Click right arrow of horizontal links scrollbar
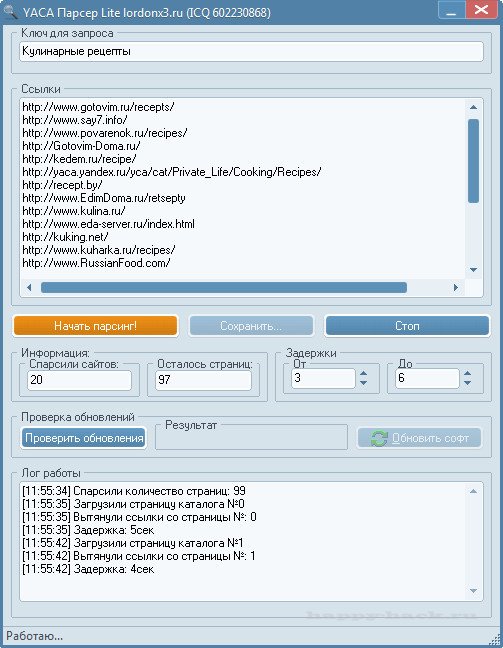 pos(455,287)
